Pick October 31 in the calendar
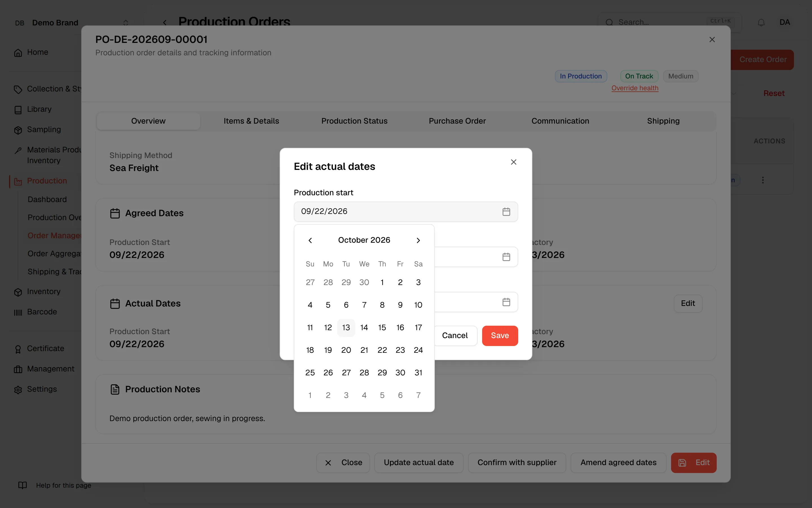This screenshot has width=812, height=508. pos(418,373)
